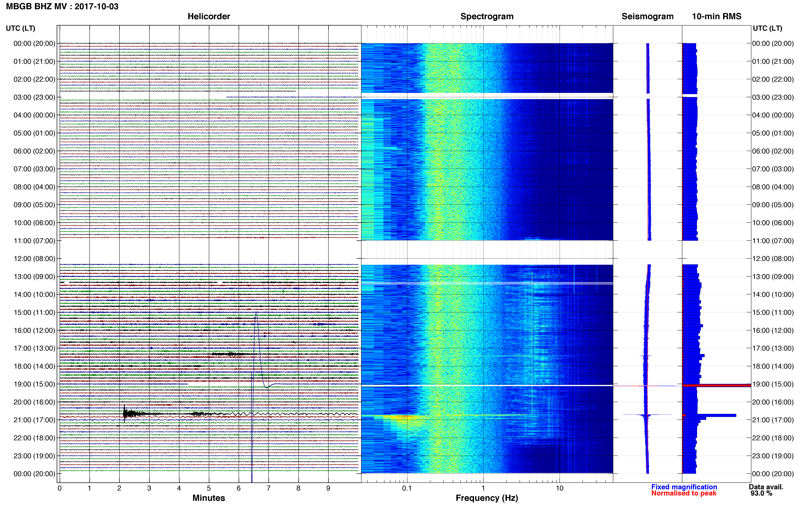The image size is (812, 508).
Task: Click the seismogram spike near 21:00
Action: pyautogui.click(x=647, y=415)
